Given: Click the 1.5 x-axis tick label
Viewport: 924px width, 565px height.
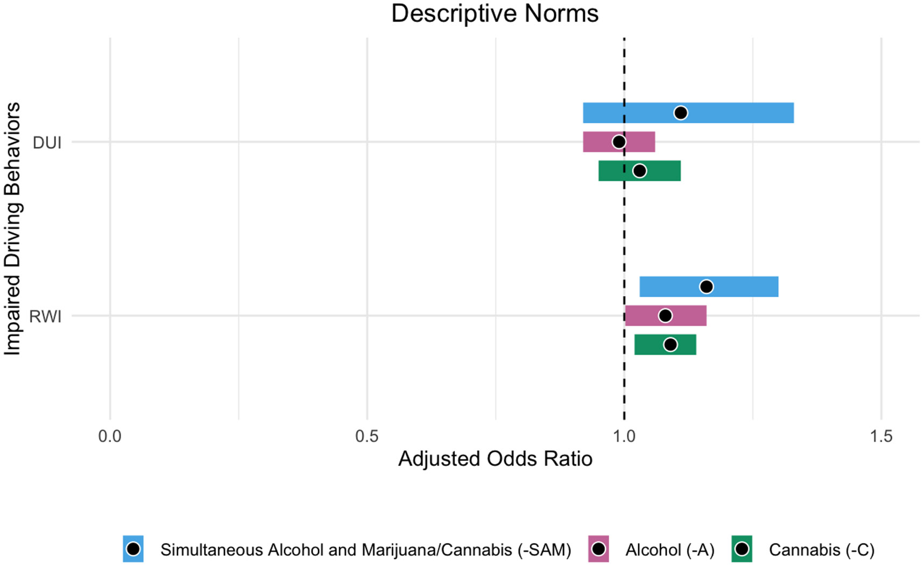Looking at the screenshot, I should [x=881, y=436].
